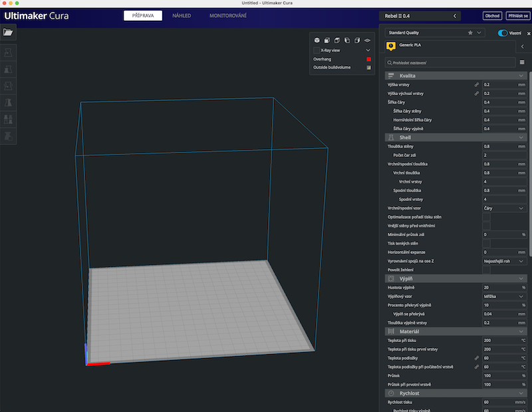The image size is (532, 412).
Task: Click the hamburger settings visibility menu icon
Action: point(522,63)
